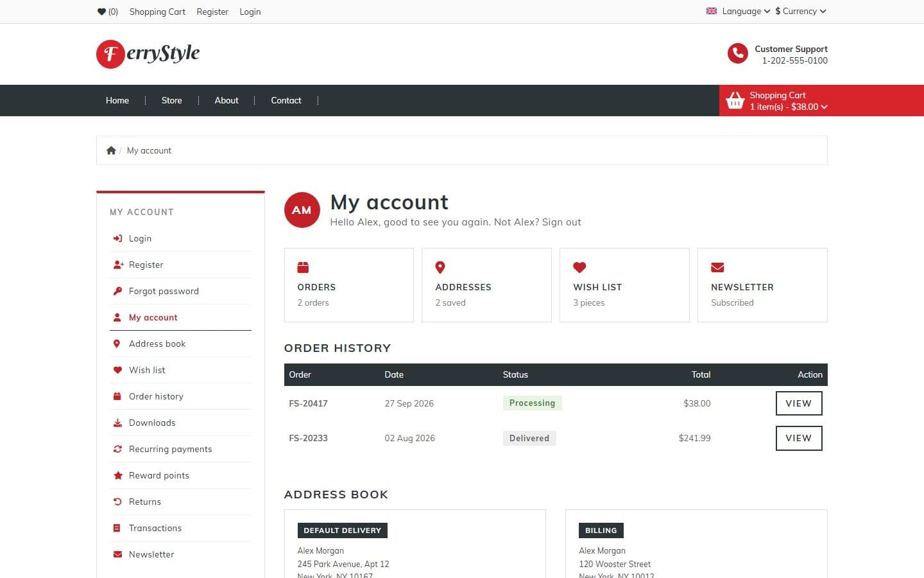The image size is (924, 578).
Task: Open the Store menu item
Action: [172, 100]
